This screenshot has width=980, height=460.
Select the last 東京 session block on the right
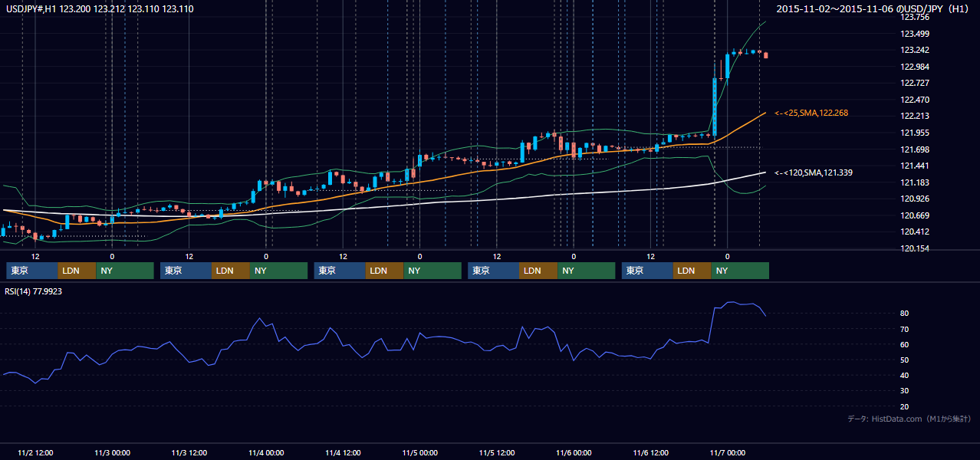point(648,271)
